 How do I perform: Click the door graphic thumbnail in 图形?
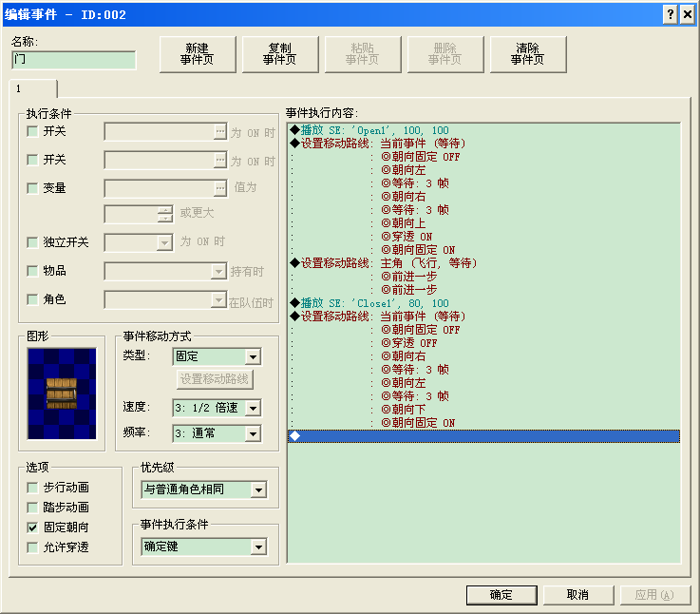[x=62, y=393]
